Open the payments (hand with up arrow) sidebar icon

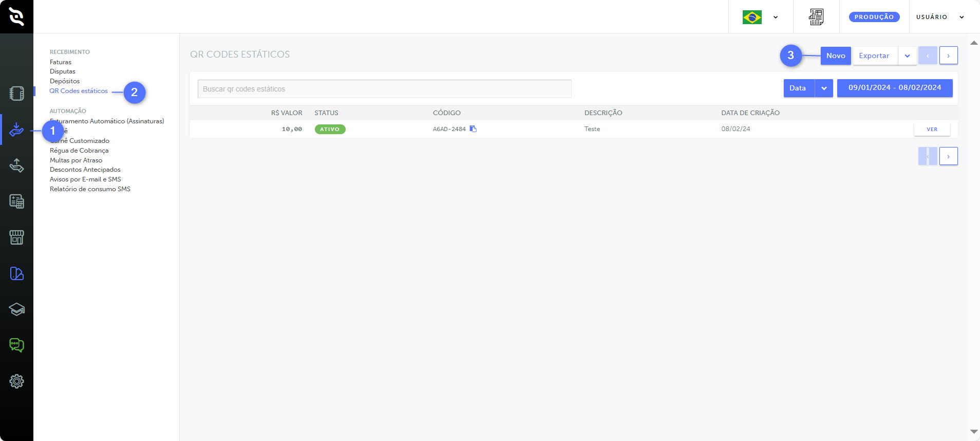(x=16, y=166)
